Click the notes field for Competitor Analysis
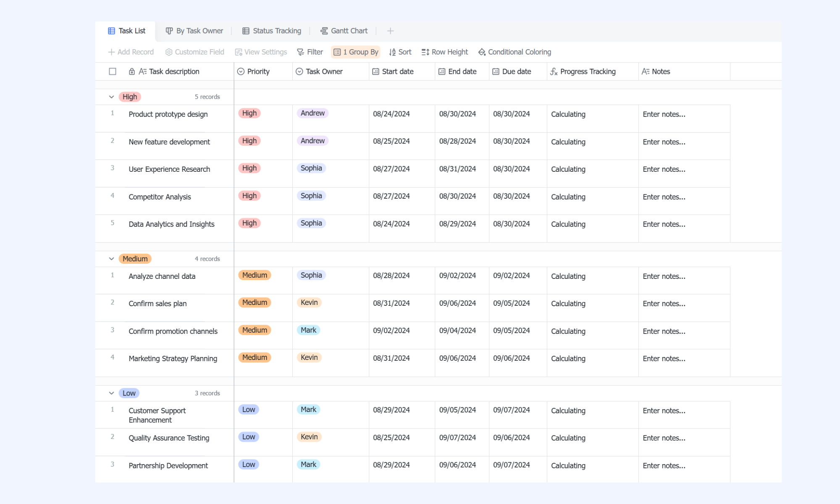This screenshot has width=840, height=504. [684, 197]
